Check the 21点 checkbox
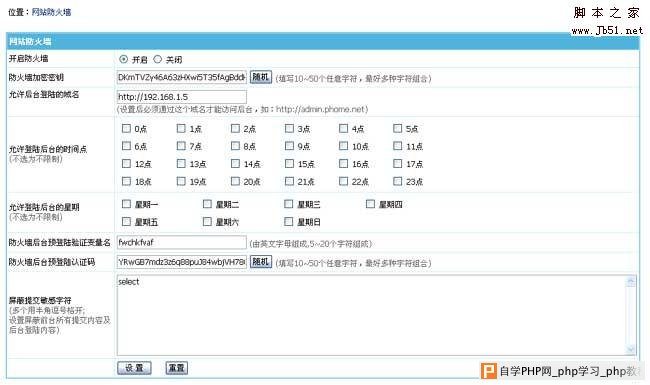Screen dimensions: 650x385 tap(289, 181)
